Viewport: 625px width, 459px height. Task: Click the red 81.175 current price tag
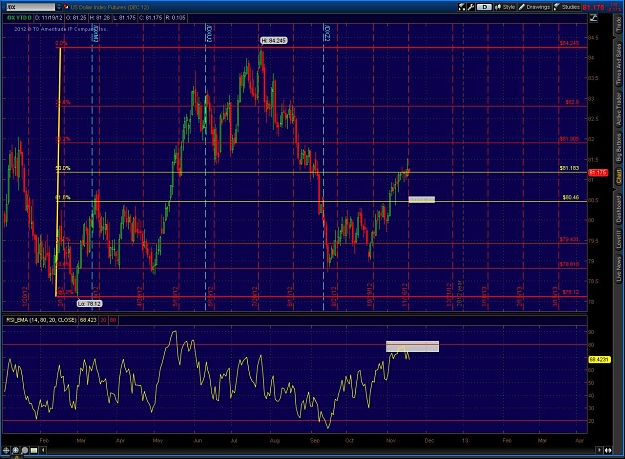point(598,173)
